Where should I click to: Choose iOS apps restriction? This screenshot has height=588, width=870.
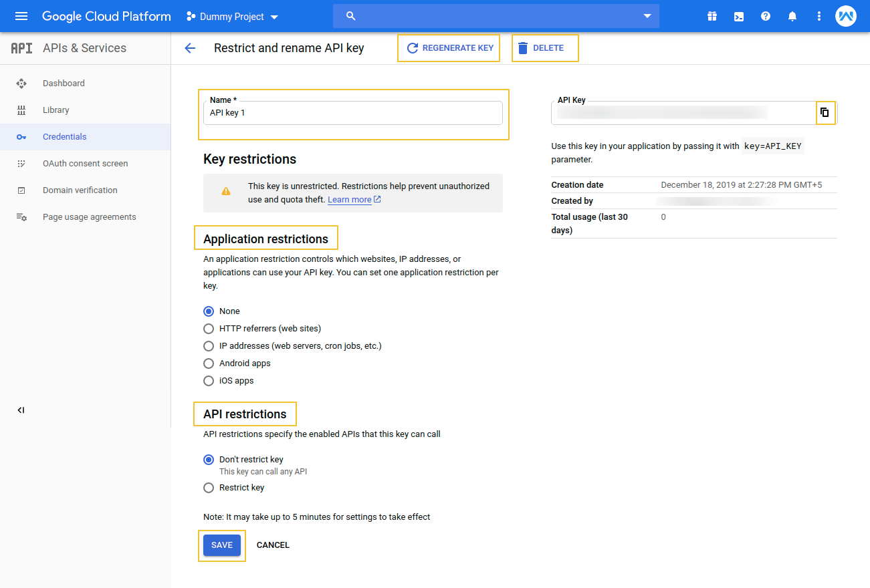point(209,381)
